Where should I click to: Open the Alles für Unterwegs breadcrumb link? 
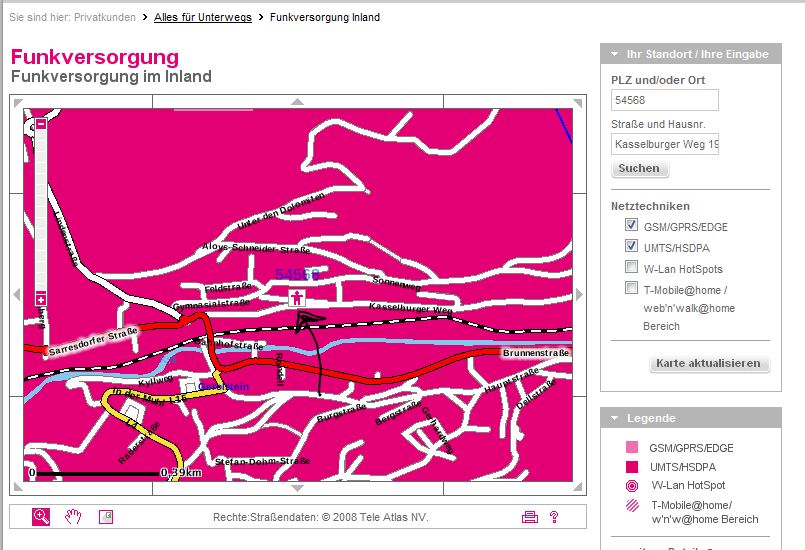click(x=203, y=17)
